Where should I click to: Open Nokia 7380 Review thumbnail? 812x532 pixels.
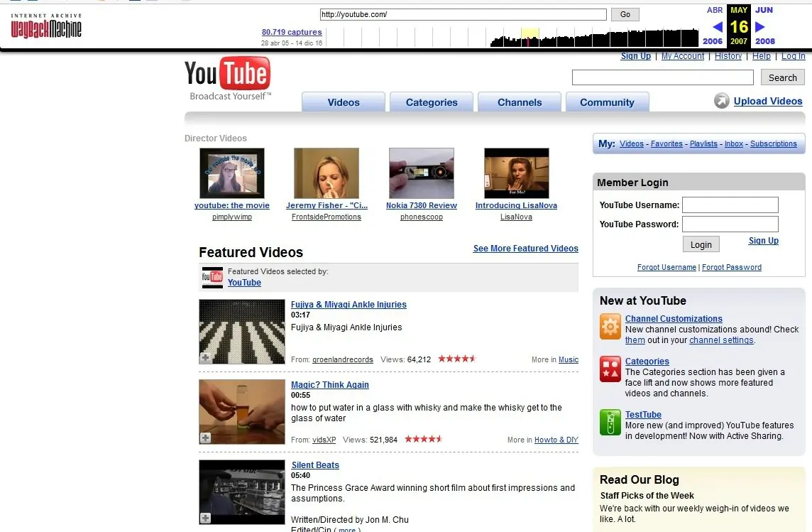coord(422,173)
